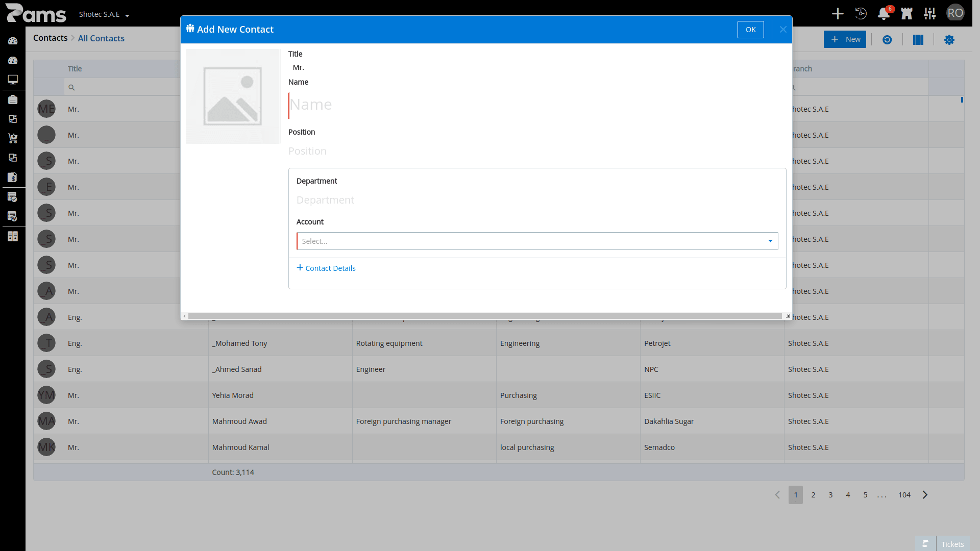This screenshot has width=980, height=551.
Task: Click the MK avatar in Mahmoud Kamal row
Action: pyautogui.click(x=46, y=447)
